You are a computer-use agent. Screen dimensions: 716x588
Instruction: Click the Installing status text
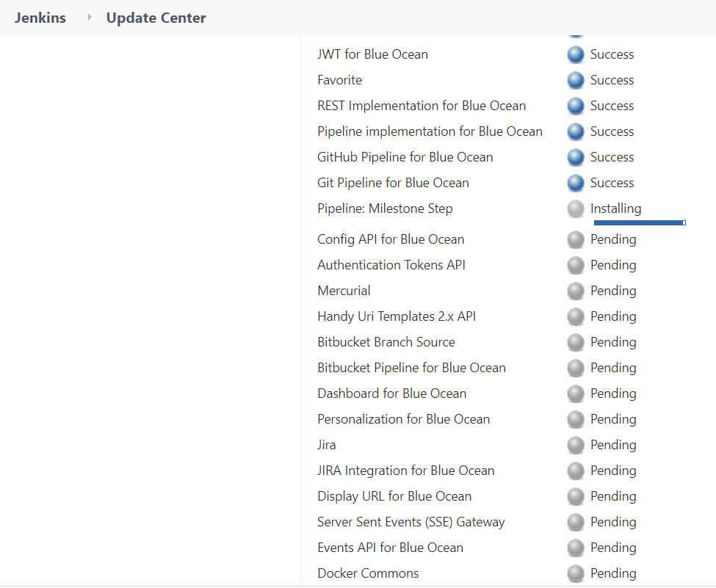(x=615, y=208)
